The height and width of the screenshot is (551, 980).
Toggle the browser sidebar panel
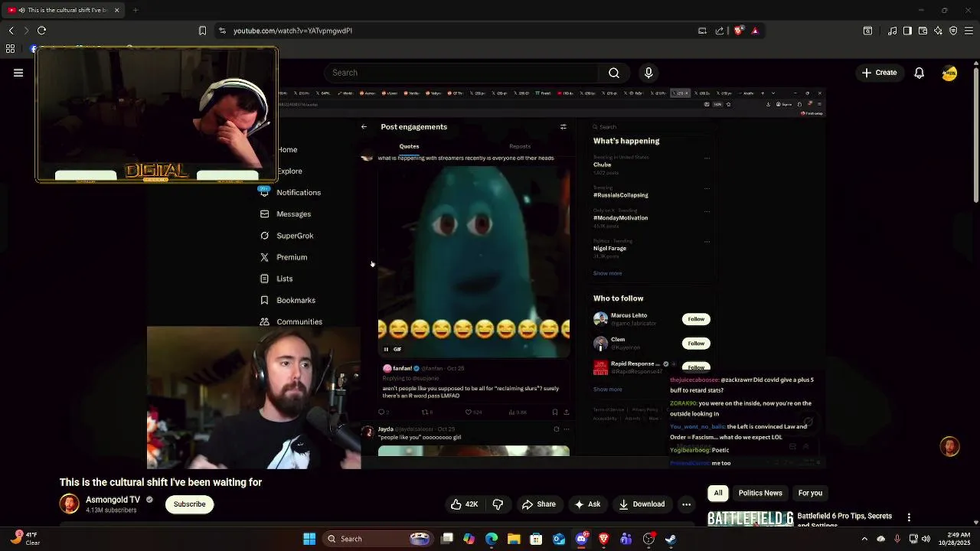click(x=907, y=31)
